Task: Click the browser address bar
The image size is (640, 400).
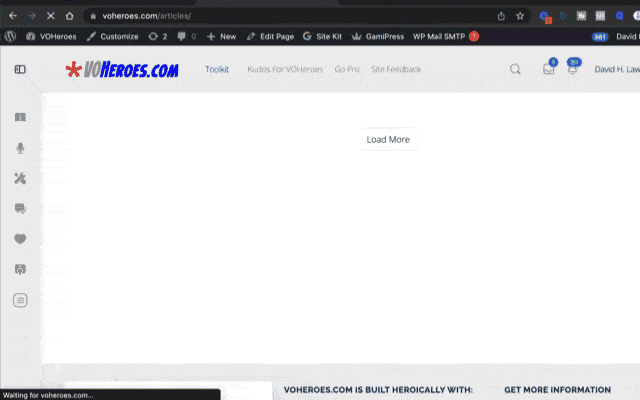Action: [290, 16]
